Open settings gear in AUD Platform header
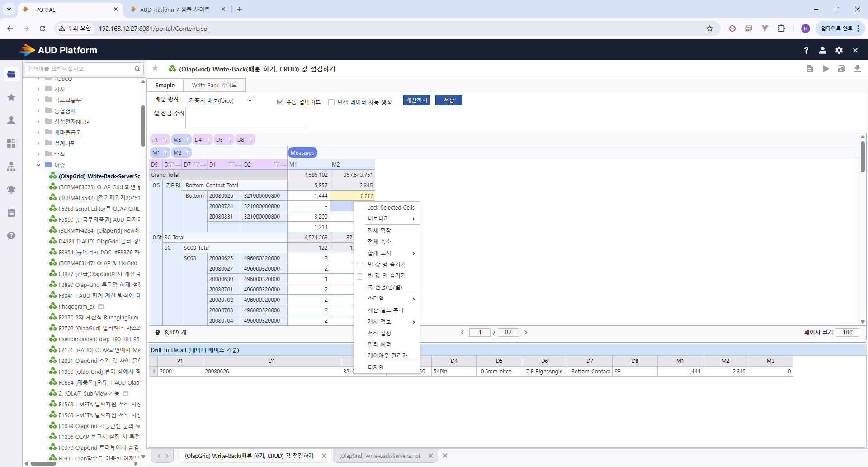The width and height of the screenshot is (868, 467). (839, 50)
